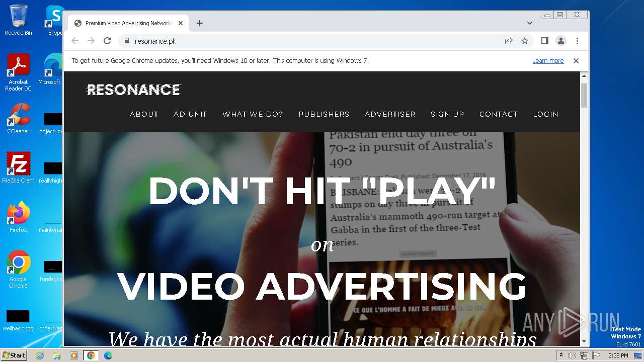644x362 pixels.
Task: Click the Resonance logo
Action: (133, 90)
